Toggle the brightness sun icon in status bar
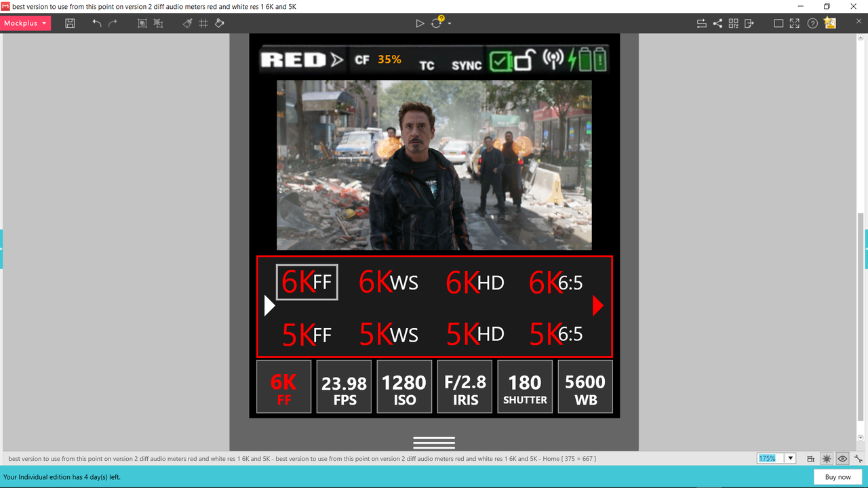Screen dimensions: 868x488 (827, 459)
